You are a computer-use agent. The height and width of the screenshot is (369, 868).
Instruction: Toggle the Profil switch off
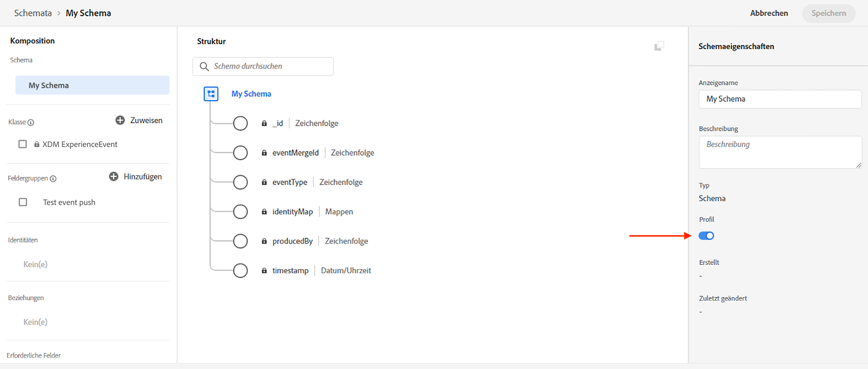coord(706,235)
